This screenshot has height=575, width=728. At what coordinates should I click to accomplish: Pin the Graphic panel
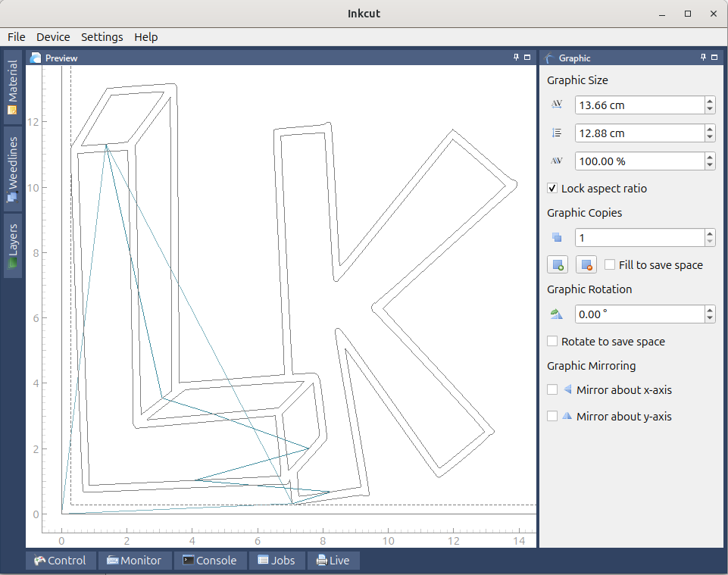[x=704, y=57]
